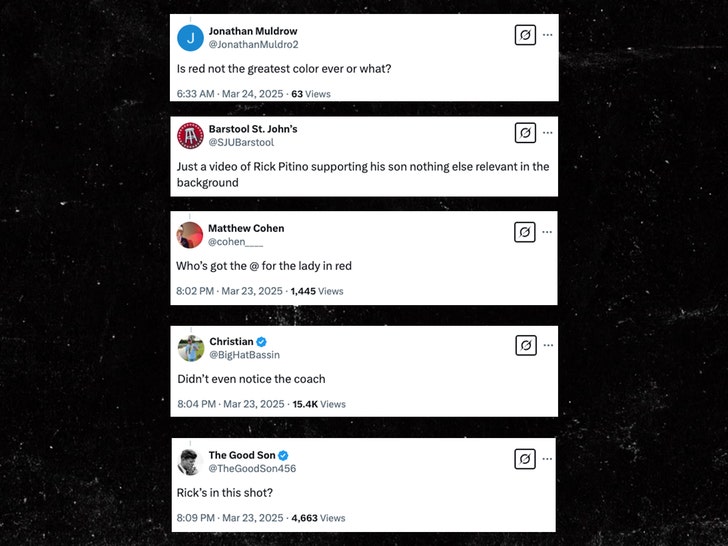Viewport: 728px width, 546px height.
Task: Open the @SJUBarstool handle link
Action: pos(241,143)
